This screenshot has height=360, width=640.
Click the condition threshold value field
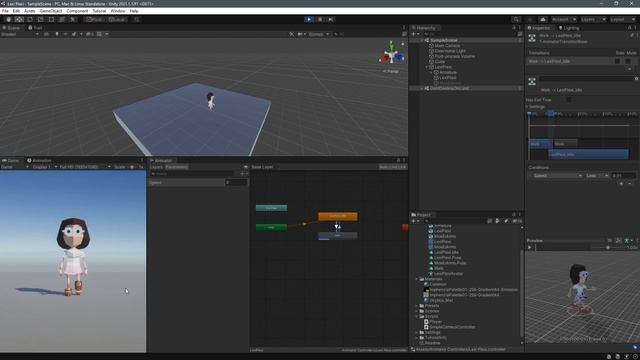tap(623, 176)
